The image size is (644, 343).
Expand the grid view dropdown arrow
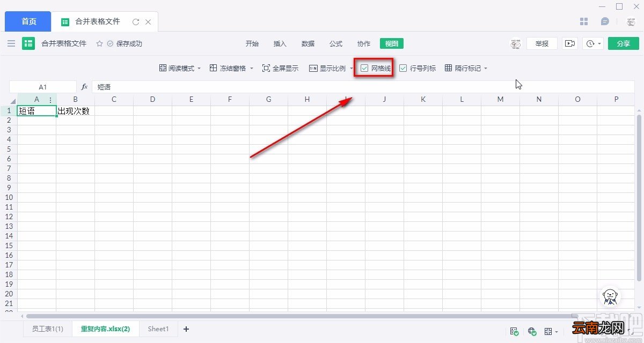557,332
